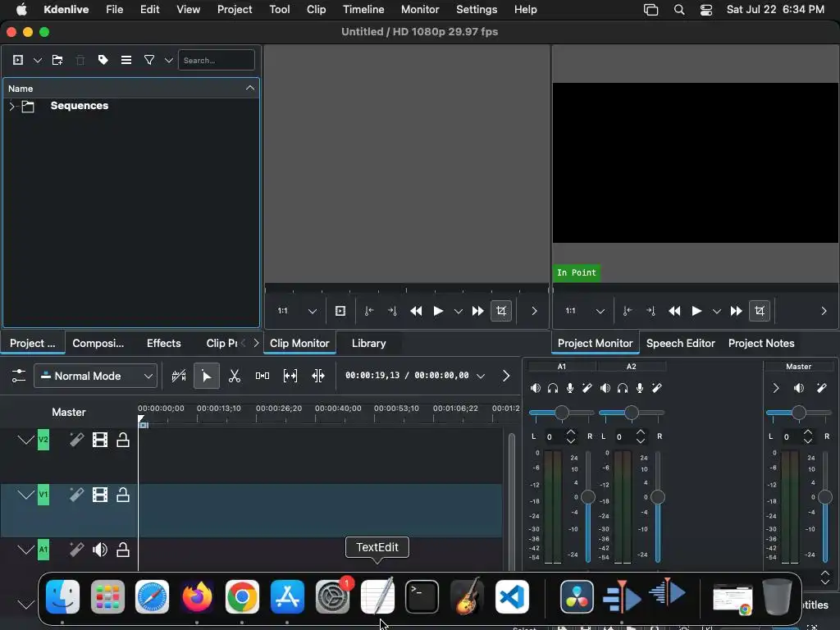840x630 pixels.
Task: Switch to the Library tab
Action: coord(368,344)
